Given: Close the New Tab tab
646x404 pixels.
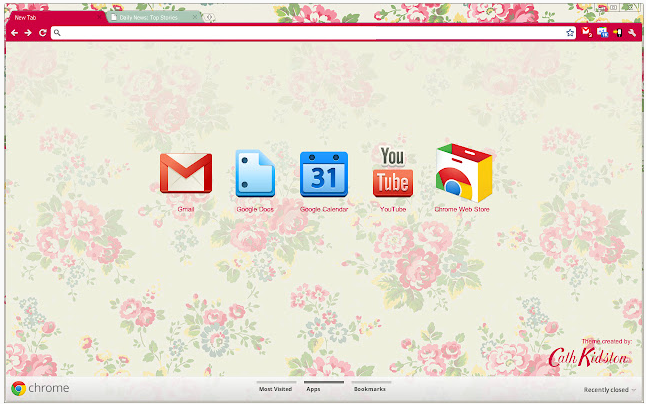Looking at the screenshot, I should pyautogui.click(x=99, y=17).
